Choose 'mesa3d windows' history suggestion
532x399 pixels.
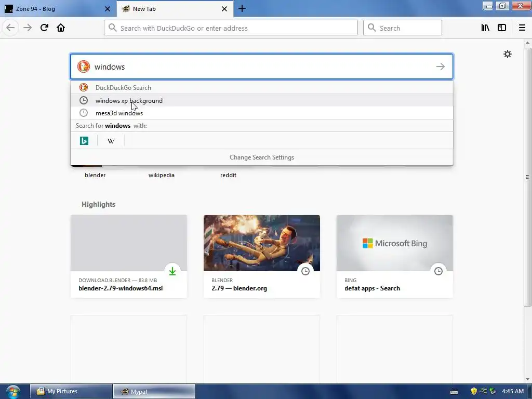[262, 113]
